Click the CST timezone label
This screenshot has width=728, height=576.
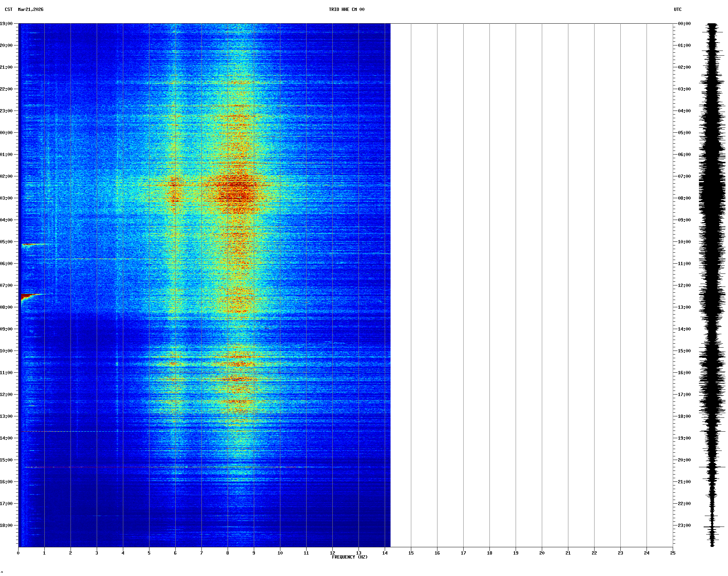pyautogui.click(x=8, y=9)
